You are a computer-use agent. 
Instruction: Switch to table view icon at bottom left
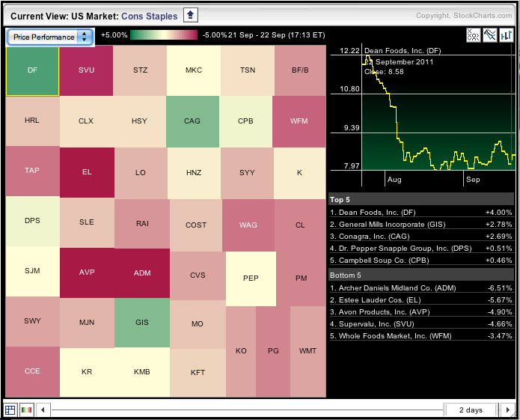10,410
